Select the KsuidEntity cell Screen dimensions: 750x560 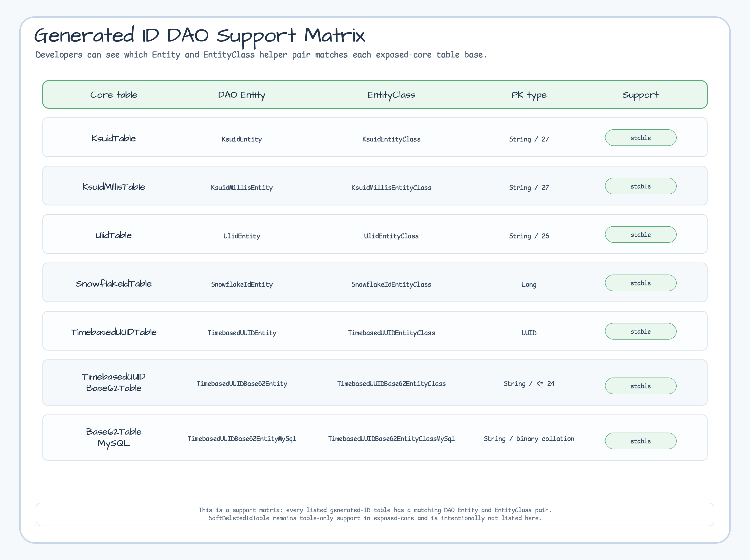pyautogui.click(x=241, y=139)
